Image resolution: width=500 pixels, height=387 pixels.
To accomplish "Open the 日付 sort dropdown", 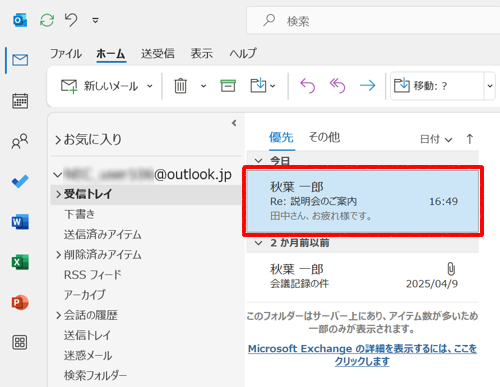I will tap(436, 139).
